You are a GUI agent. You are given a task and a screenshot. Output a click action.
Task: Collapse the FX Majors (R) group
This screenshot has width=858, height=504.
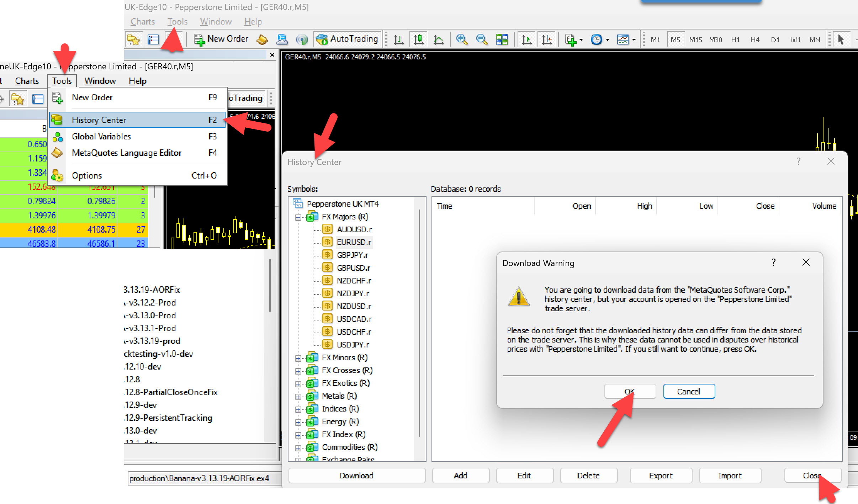point(298,217)
